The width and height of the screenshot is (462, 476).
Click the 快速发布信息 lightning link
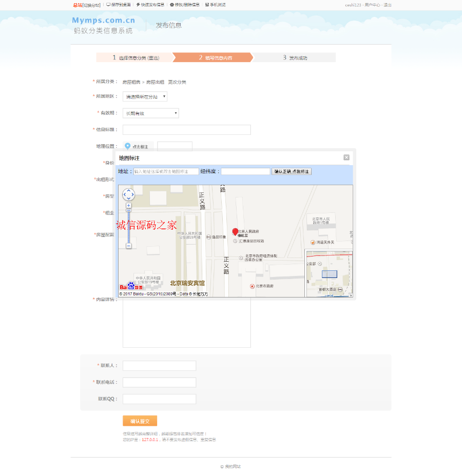150,5
